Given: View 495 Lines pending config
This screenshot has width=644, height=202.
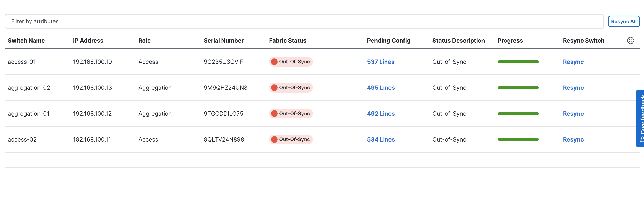Looking at the screenshot, I should tap(381, 88).
